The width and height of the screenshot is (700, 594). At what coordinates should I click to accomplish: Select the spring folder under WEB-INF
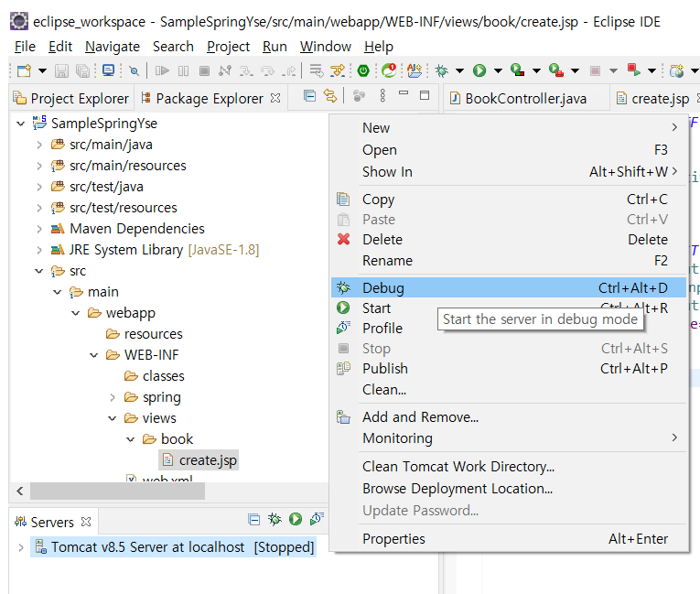(x=152, y=397)
